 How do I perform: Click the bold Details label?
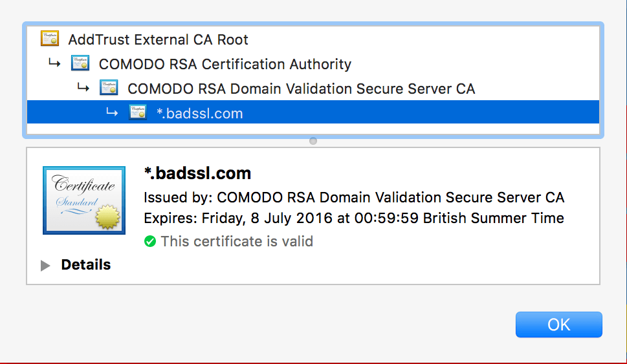pyautogui.click(x=86, y=264)
